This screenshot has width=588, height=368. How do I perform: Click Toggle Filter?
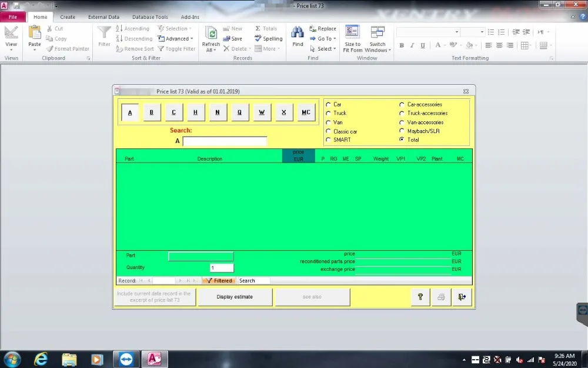pos(176,49)
